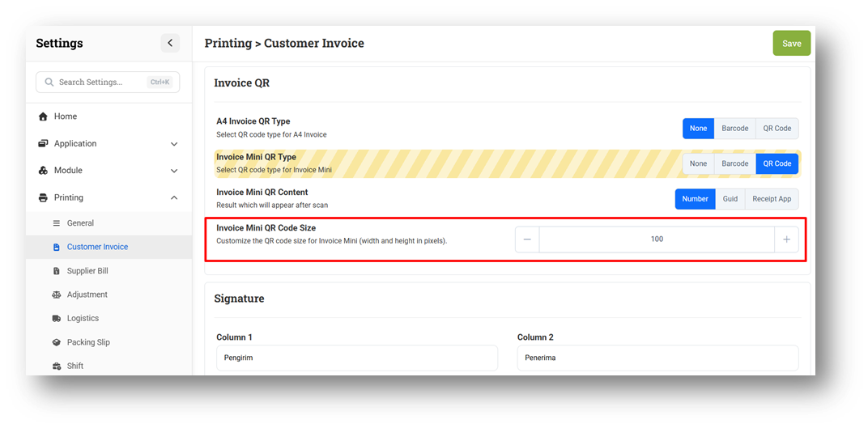
Task: Click the Printing printer icon
Action: (43, 197)
